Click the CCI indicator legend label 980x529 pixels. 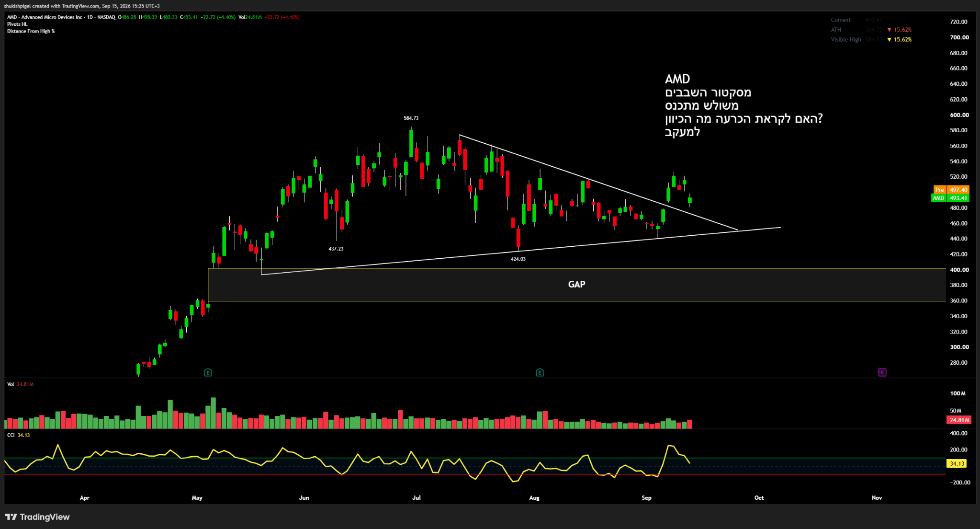click(x=11, y=435)
